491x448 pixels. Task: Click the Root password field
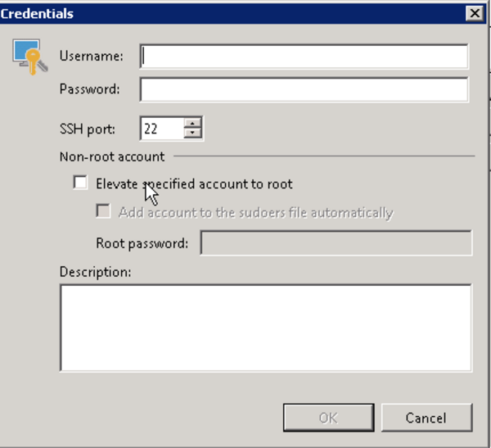(x=336, y=243)
